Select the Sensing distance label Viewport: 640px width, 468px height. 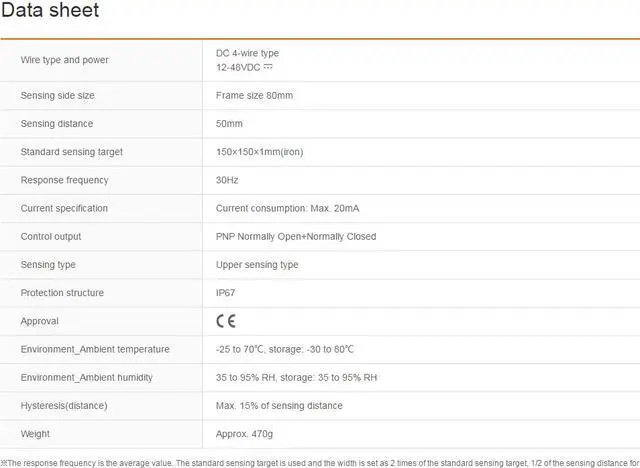(x=56, y=124)
